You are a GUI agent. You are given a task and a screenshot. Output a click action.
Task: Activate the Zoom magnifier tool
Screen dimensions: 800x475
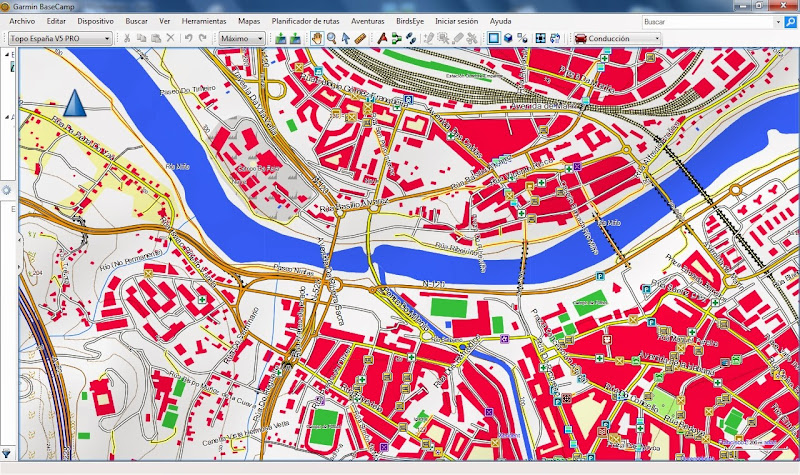click(332, 38)
